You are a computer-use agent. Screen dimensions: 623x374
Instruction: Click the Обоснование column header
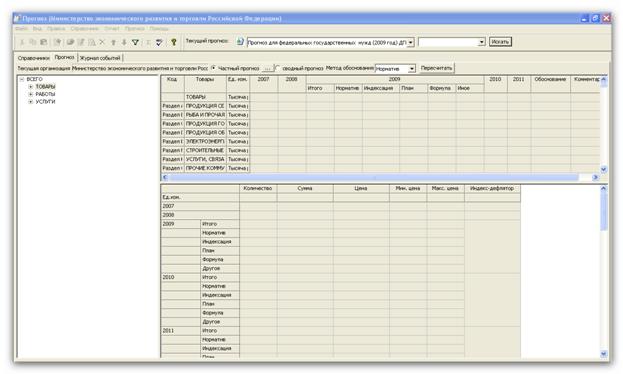point(550,83)
